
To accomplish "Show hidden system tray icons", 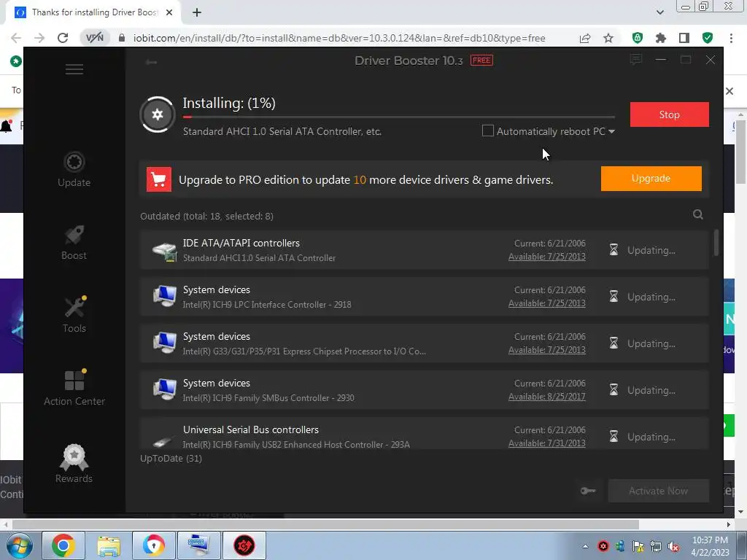I will pos(584,547).
